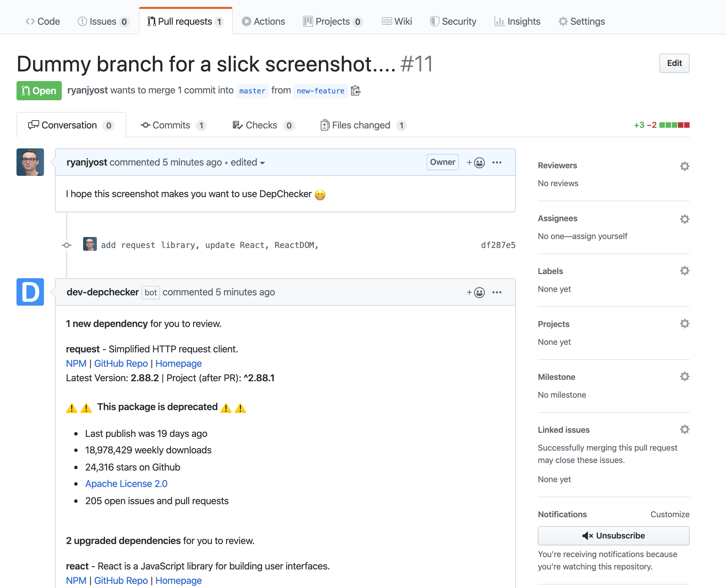Open the Reviewers gear settings

coord(684,166)
